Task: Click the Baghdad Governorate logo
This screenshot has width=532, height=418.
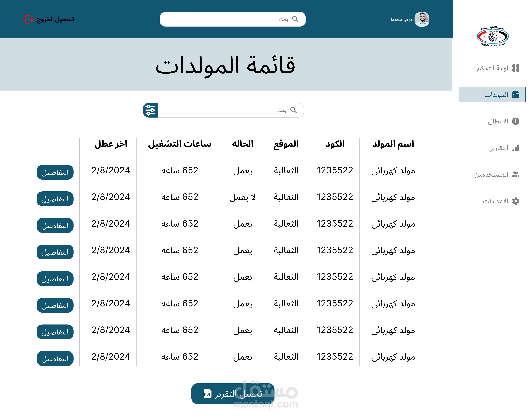Action: (493, 37)
